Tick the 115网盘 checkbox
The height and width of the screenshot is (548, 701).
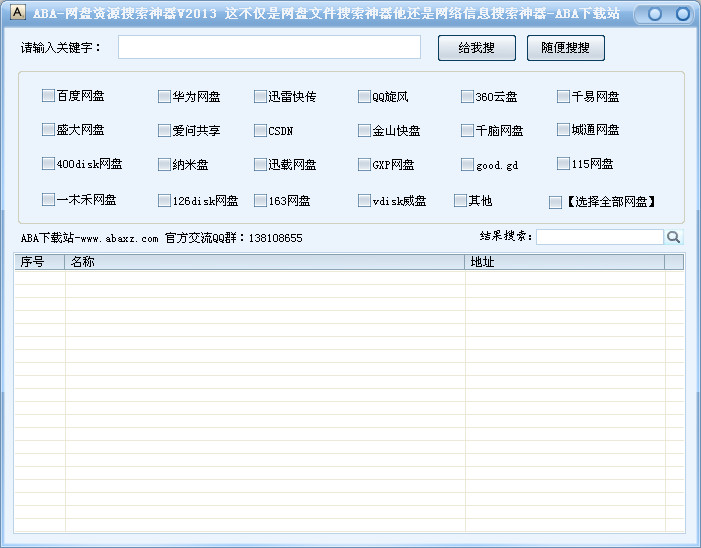[x=563, y=164]
